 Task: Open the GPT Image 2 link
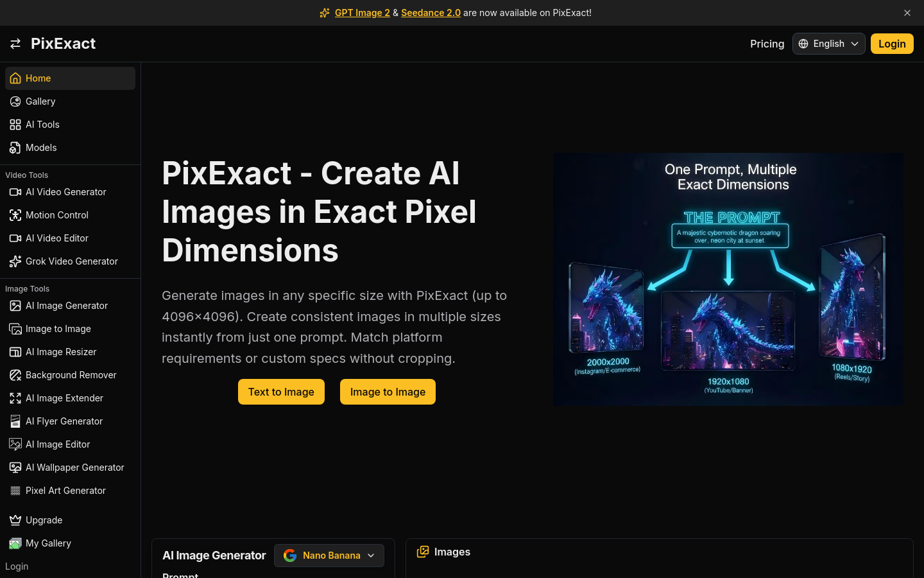tap(363, 13)
